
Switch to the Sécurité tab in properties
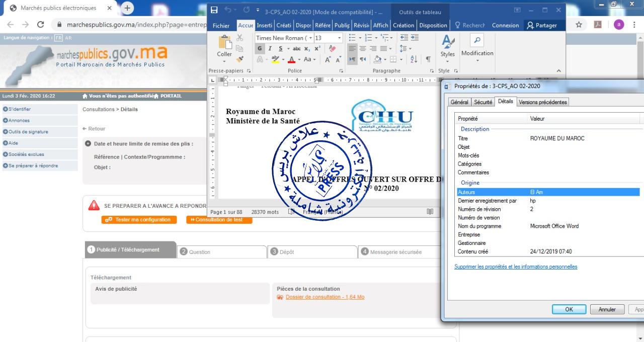(483, 102)
